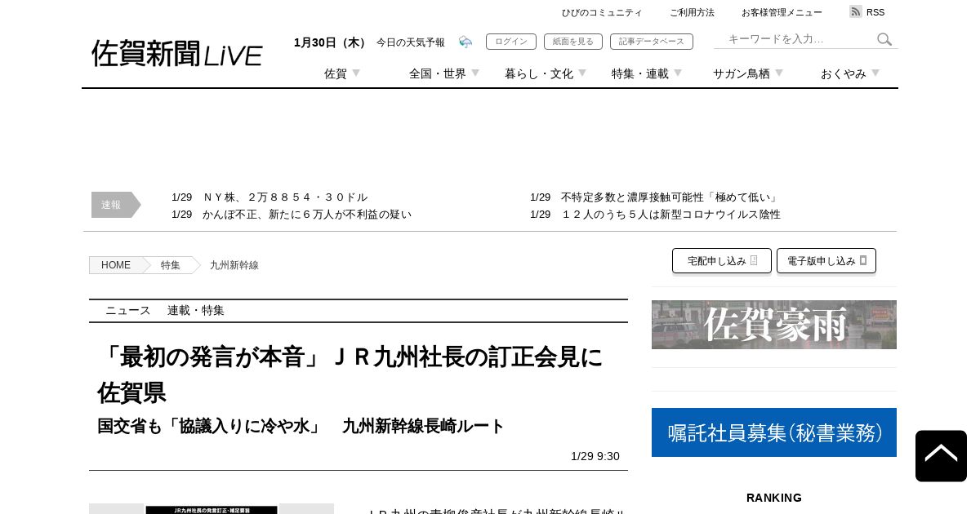Focus the keyword search input field
Viewport: 980px width, 514px height.
tap(797, 39)
